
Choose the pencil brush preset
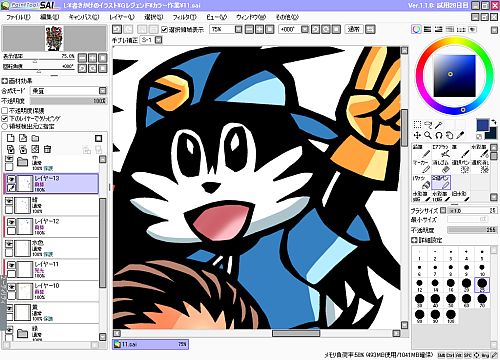pos(422,152)
